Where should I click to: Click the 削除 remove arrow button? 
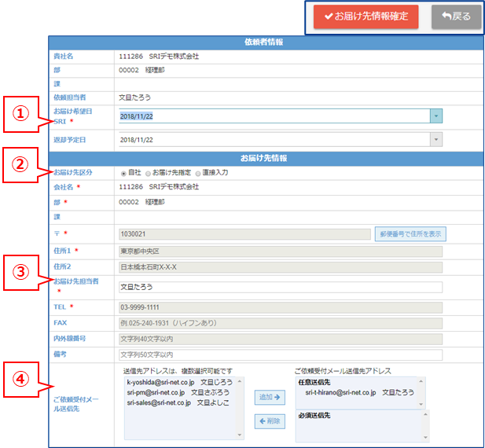tap(271, 422)
